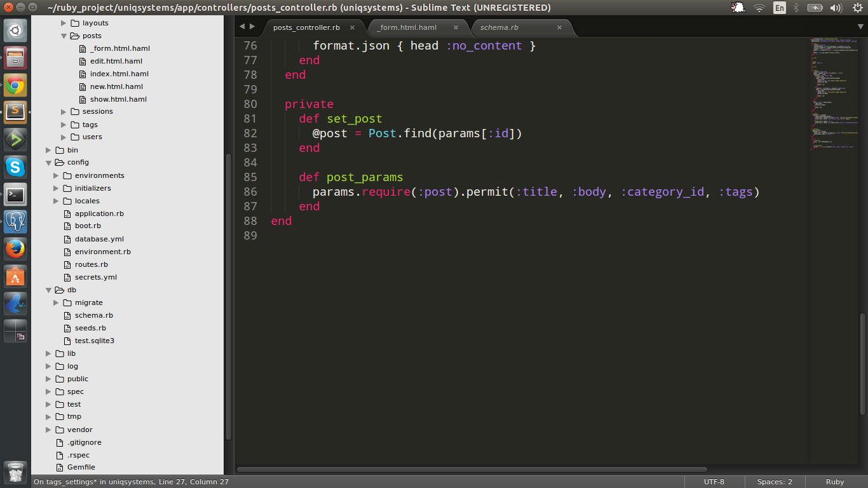
Task: Select the .gitignore file
Action: point(85,442)
